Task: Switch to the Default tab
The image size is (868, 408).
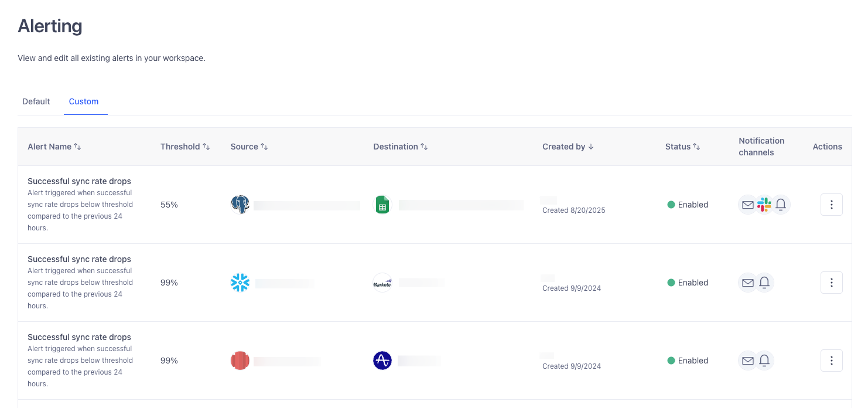Action: (36, 101)
